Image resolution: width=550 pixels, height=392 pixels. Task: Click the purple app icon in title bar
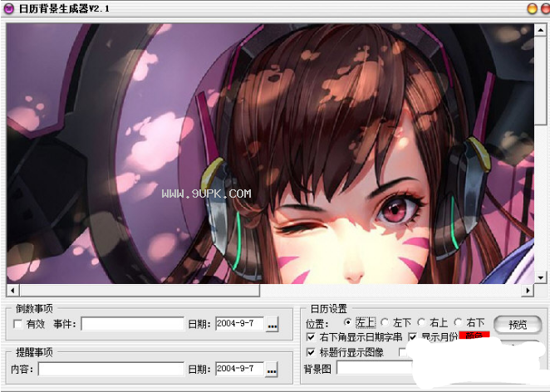(x=8, y=8)
